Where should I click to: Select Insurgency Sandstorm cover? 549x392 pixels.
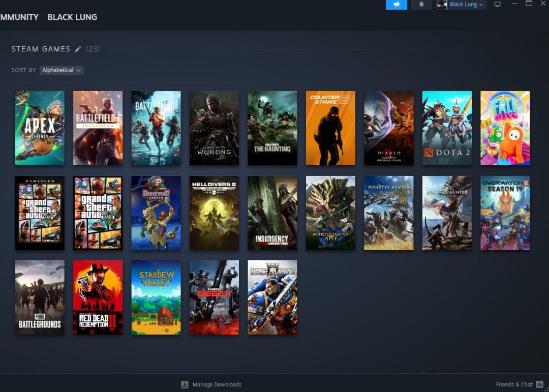click(272, 213)
